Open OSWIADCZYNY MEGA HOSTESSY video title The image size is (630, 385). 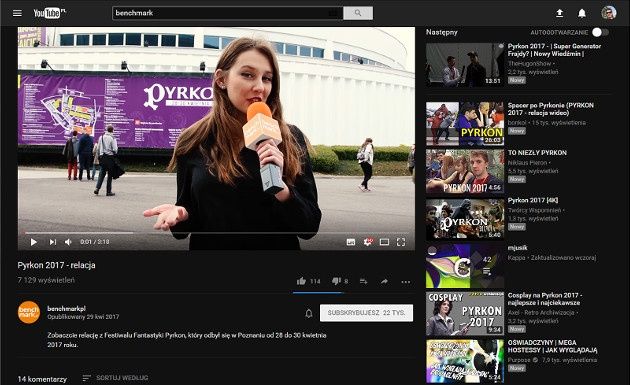(552, 346)
